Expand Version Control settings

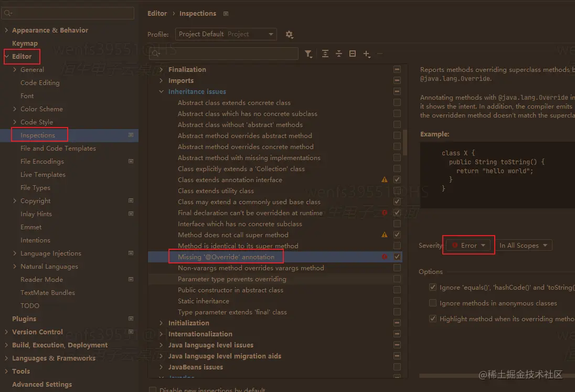pyautogui.click(x=6, y=332)
